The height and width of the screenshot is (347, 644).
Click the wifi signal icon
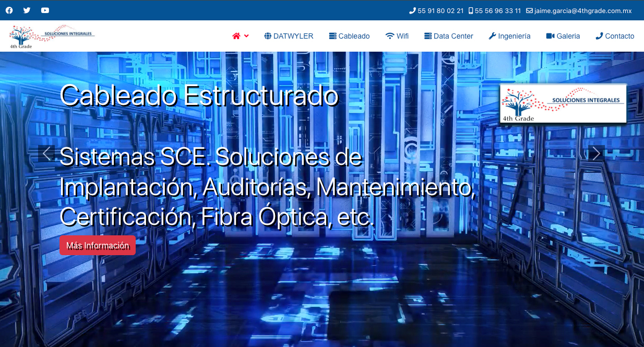390,36
